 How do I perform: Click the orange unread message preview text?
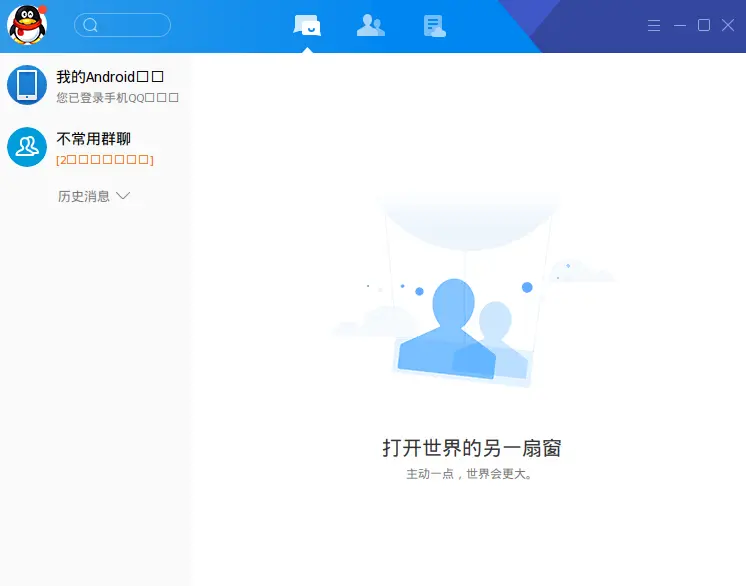click(x=105, y=160)
